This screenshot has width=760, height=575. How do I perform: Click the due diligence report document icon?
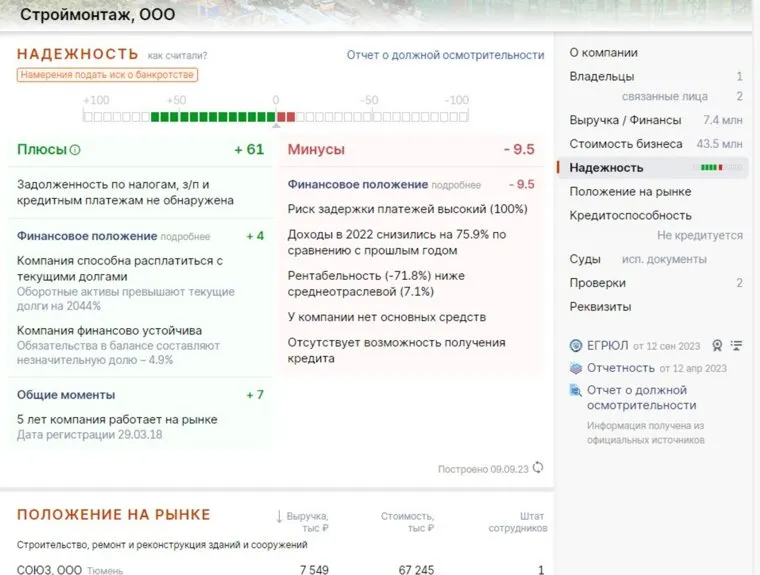pyautogui.click(x=576, y=390)
